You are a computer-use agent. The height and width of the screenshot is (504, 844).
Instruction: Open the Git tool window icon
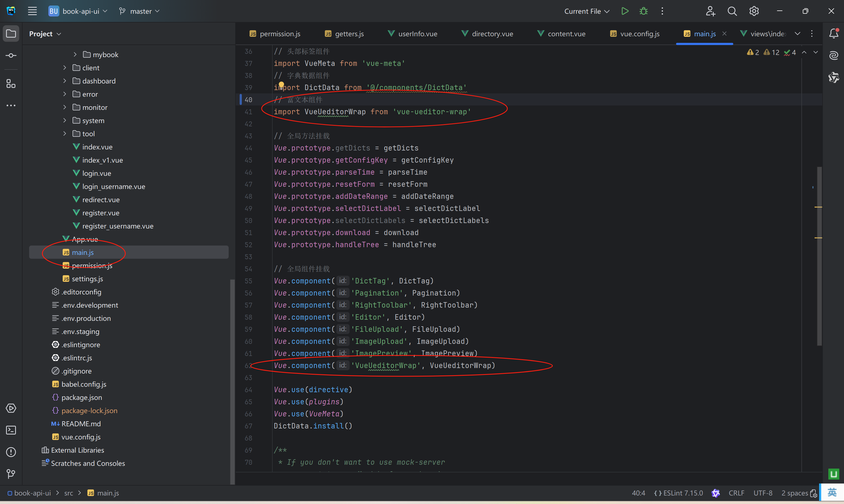tap(11, 474)
